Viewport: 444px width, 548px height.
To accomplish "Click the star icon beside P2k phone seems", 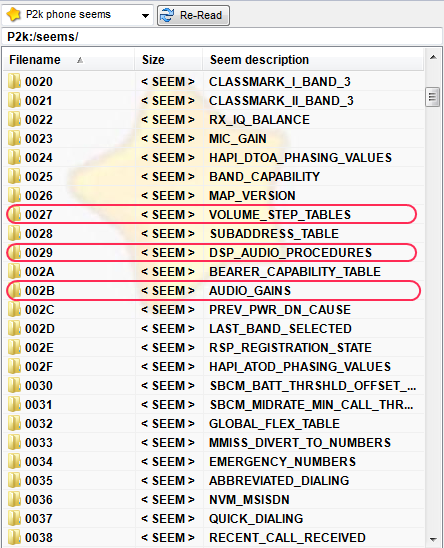I will [x=13, y=15].
